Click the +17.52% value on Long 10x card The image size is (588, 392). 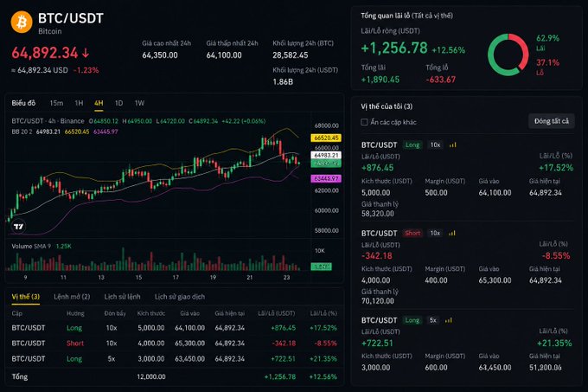click(x=556, y=168)
